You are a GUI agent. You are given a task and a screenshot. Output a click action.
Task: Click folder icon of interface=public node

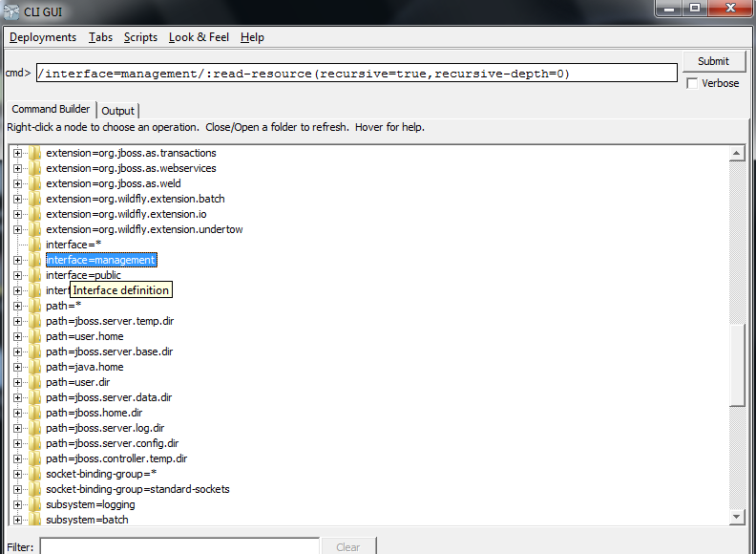tap(34, 275)
